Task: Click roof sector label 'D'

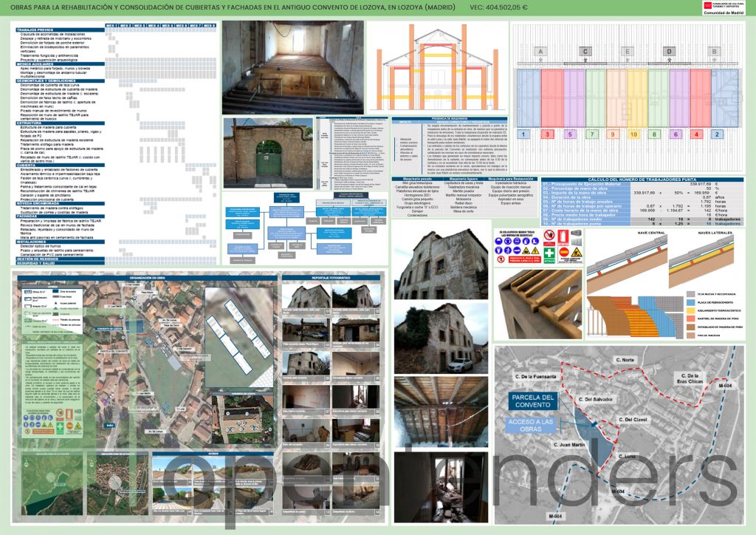Action: pos(669,52)
